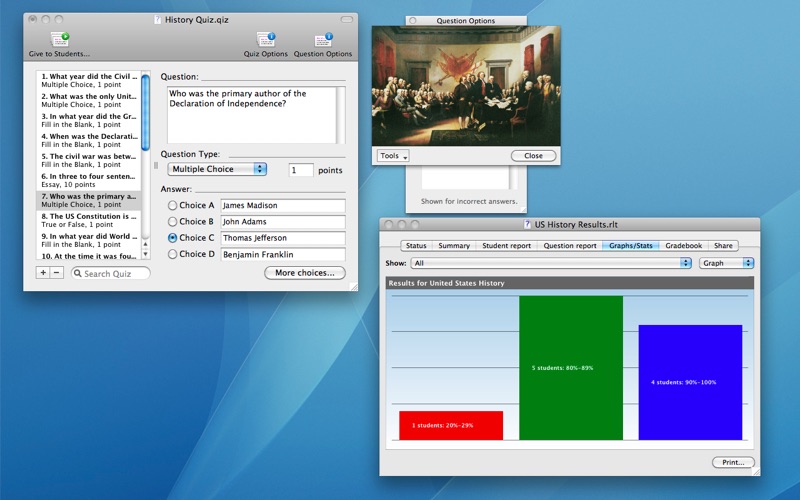Screen dimensions: 800x500
Task: Click the Declaration of Independence painting
Action: tap(466, 86)
